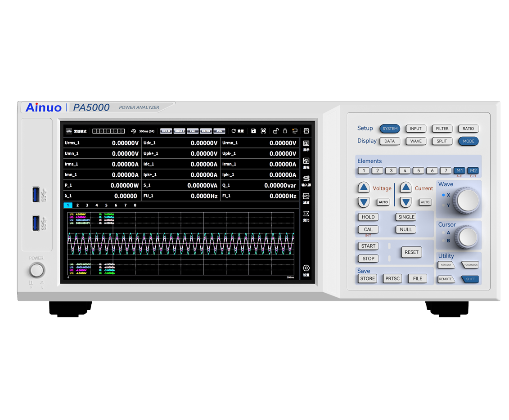Click the Wave rotary knob
Image resolution: width=509 pixels, height=420 pixels.
point(467,200)
